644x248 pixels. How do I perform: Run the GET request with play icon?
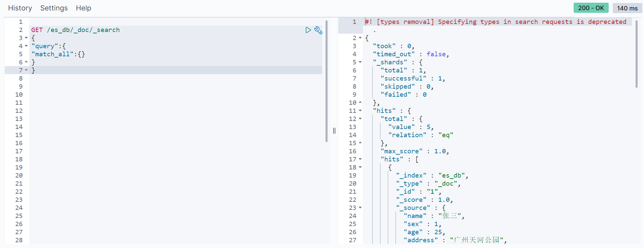pyautogui.click(x=308, y=30)
